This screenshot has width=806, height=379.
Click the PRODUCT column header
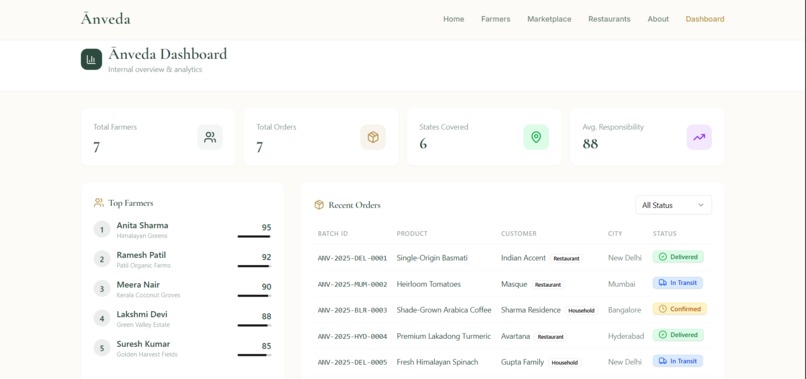coord(412,233)
